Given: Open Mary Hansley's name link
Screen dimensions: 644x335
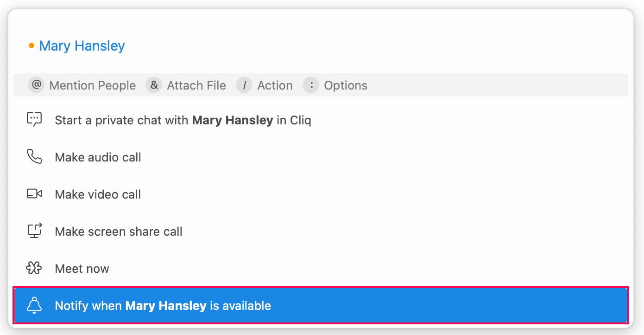Looking at the screenshot, I should tap(82, 46).
